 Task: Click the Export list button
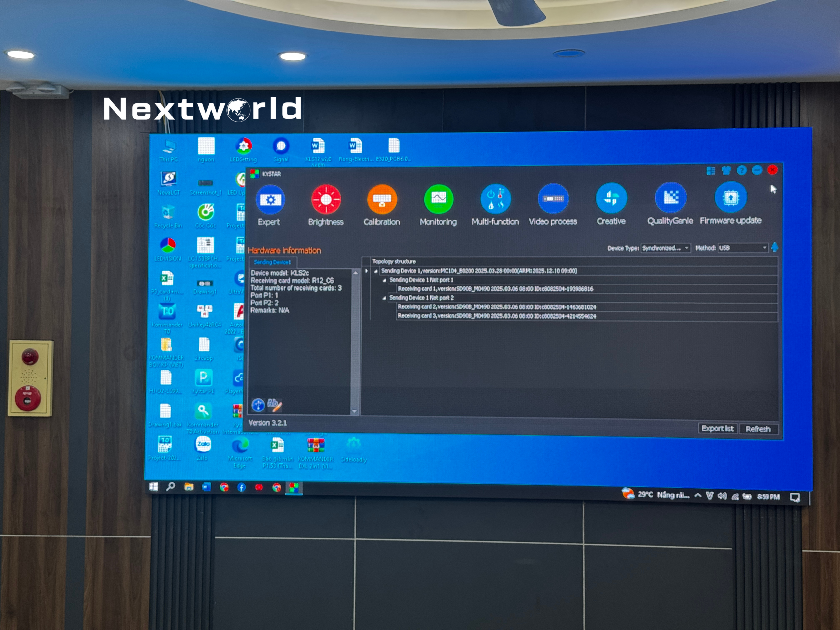point(717,428)
